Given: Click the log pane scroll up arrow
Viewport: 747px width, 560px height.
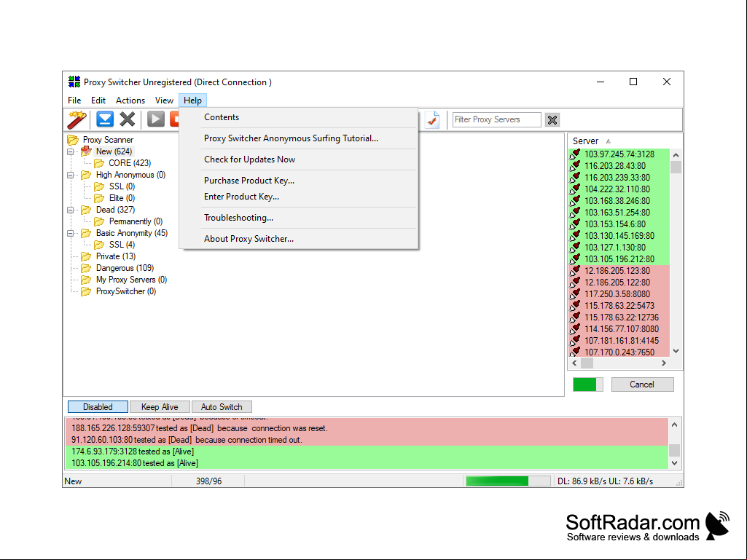Looking at the screenshot, I should 674,425.
